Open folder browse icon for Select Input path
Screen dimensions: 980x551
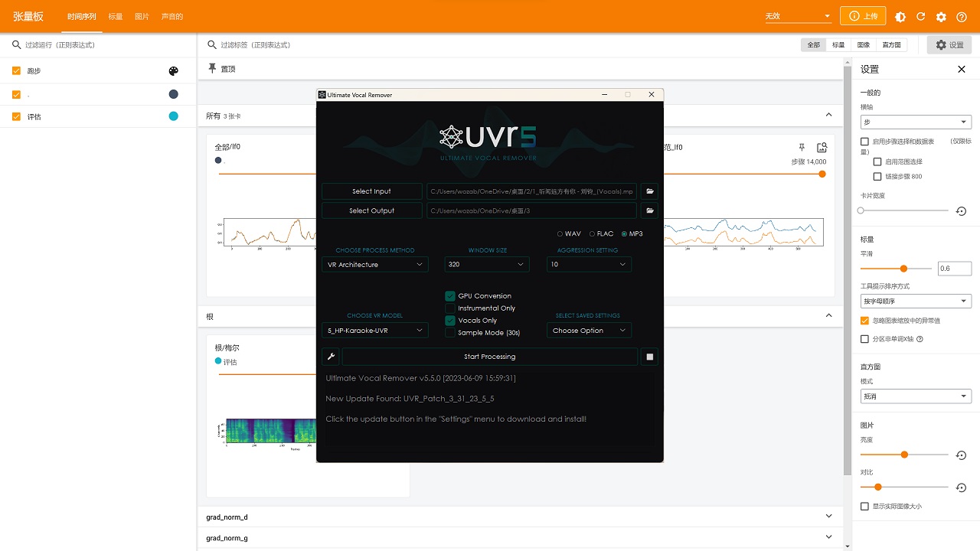tap(649, 191)
